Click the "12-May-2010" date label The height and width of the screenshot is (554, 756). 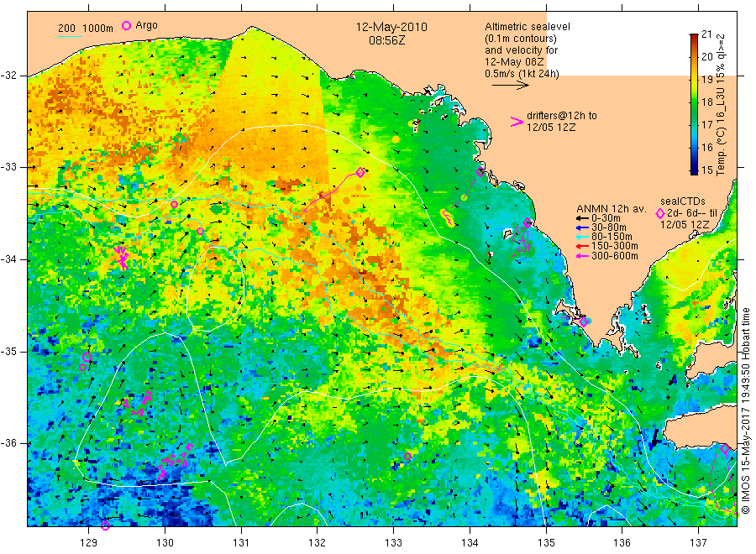(391, 27)
